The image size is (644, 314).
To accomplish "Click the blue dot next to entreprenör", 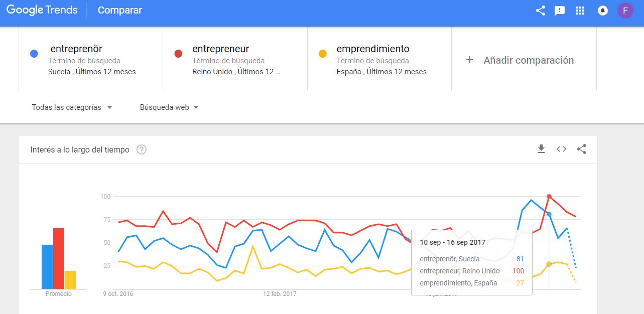I will click(x=34, y=54).
